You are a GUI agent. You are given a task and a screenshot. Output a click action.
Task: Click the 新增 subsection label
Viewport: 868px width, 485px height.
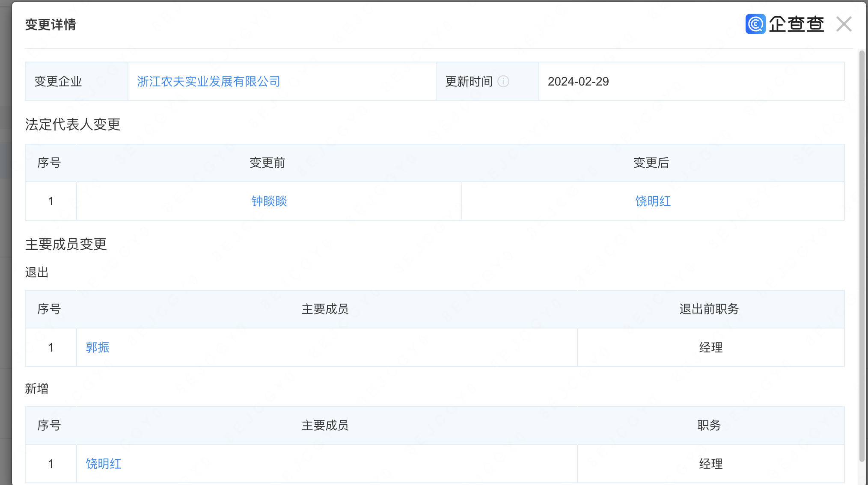pyautogui.click(x=37, y=389)
